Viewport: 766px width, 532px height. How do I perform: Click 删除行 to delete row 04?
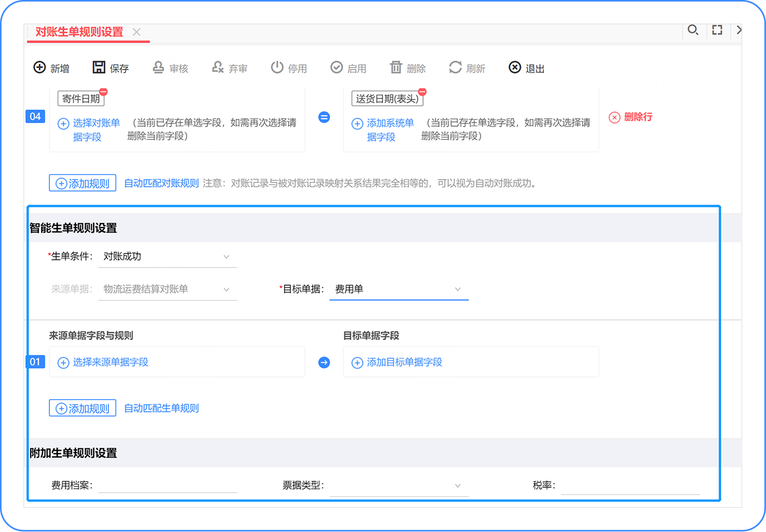point(631,117)
